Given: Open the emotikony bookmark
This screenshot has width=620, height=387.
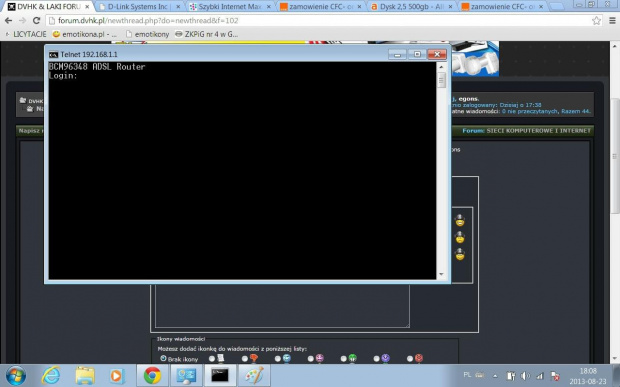Looking at the screenshot, I should coord(147,34).
